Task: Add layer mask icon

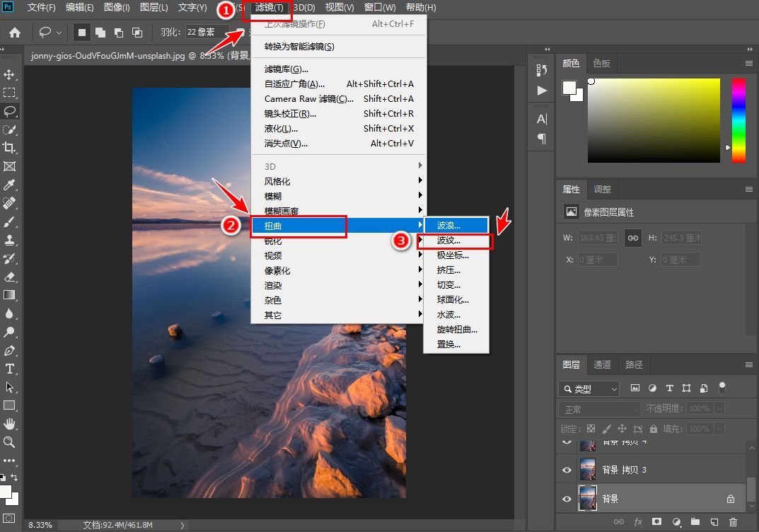Action: tap(656, 521)
